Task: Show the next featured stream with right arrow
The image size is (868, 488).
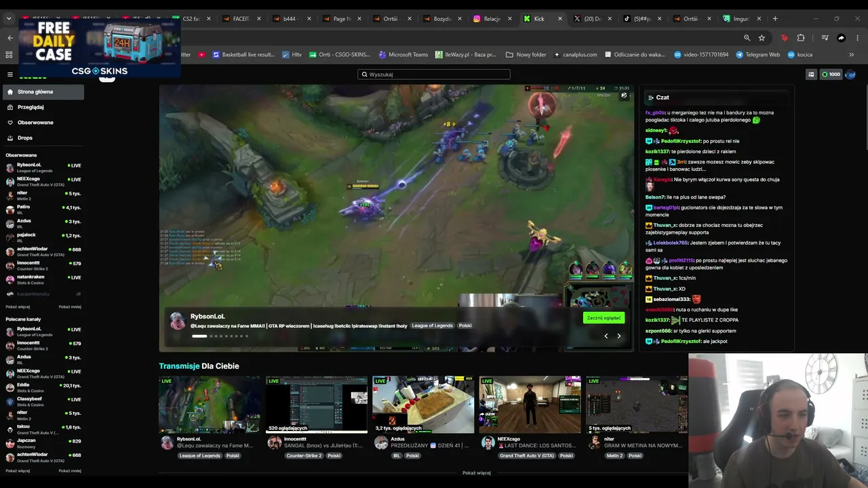Action: 618,335
